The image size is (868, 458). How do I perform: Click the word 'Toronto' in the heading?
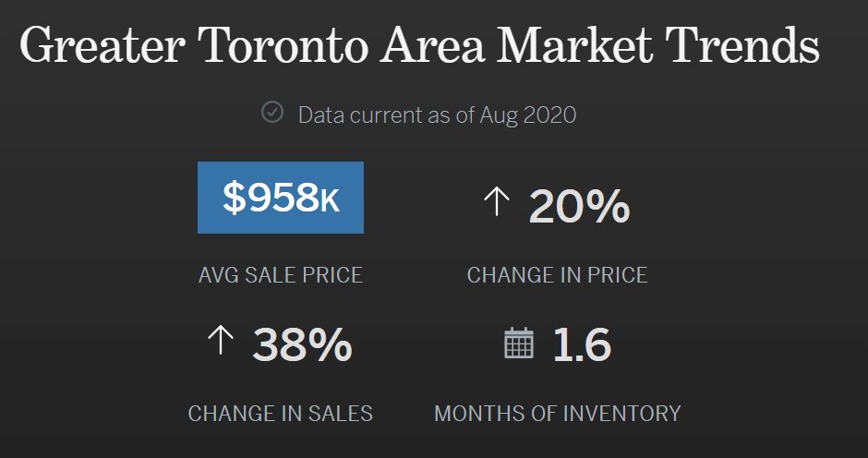(285, 45)
